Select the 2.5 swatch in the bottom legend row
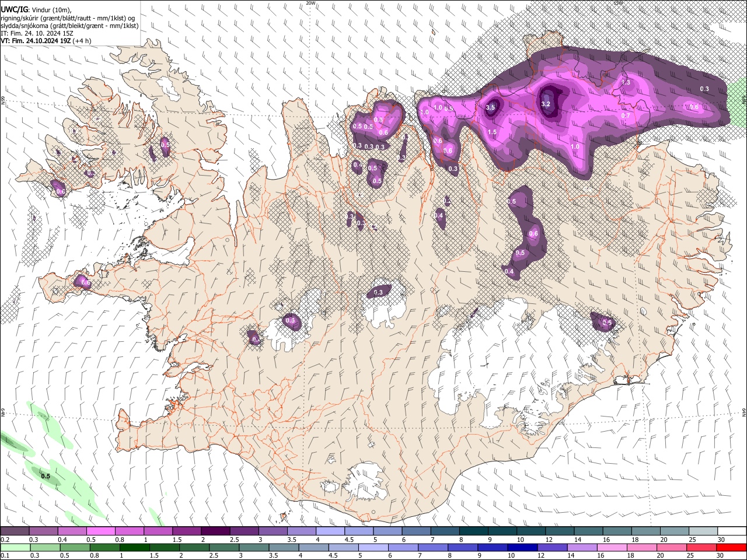This screenshot has height=560, width=747. [x=224, y=547]
